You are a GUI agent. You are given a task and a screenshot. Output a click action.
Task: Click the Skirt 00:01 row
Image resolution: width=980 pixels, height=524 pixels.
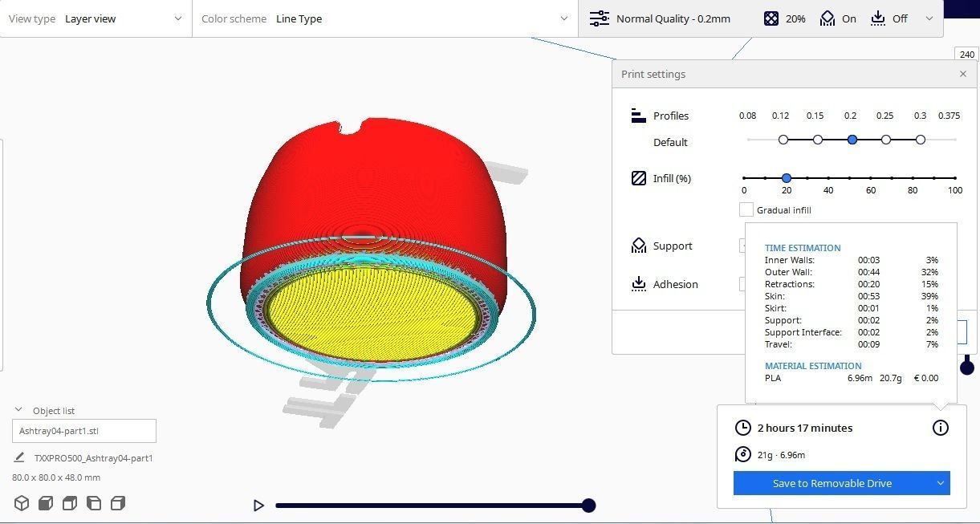click(x=851, y=308)
